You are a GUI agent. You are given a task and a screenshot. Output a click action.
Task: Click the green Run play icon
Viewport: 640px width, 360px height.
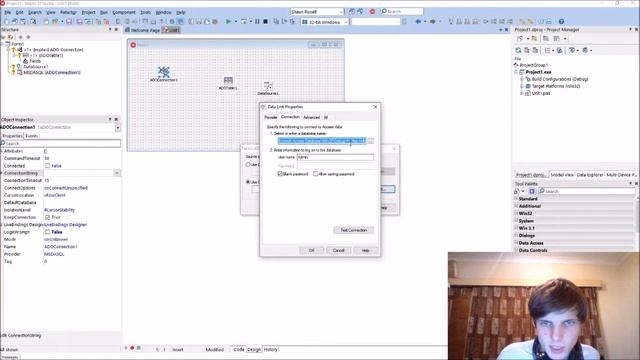click(x=229, y=21)
